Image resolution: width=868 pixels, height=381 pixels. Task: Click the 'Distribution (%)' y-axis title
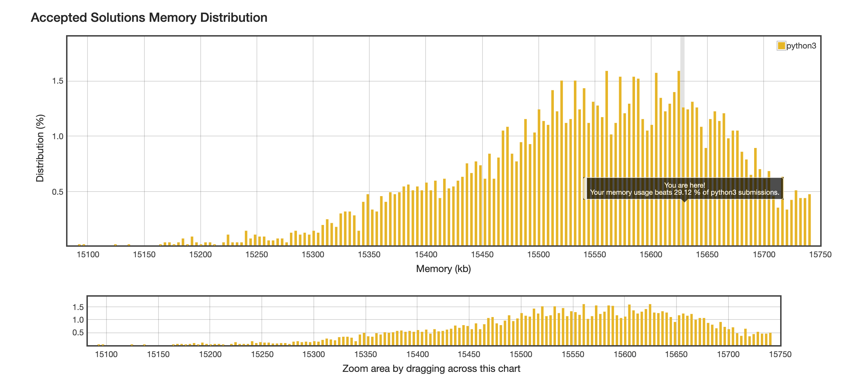pyautogui.click(x=40, y=148)
